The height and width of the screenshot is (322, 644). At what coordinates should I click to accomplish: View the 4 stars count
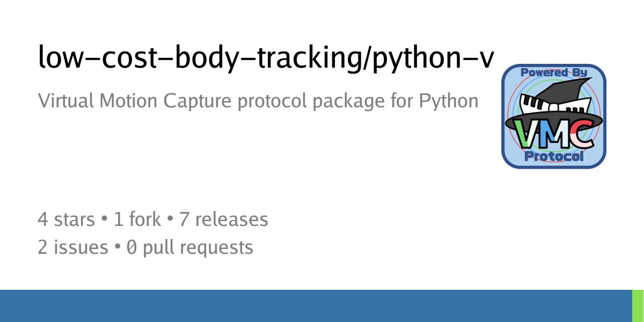[67, 219]
